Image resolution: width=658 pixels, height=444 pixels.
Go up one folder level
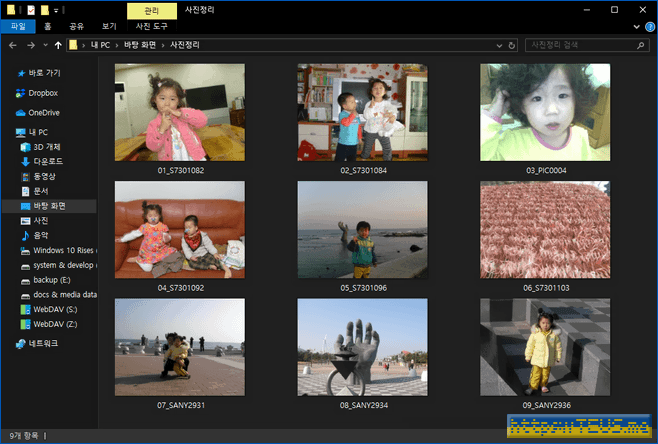coord(58,46)
